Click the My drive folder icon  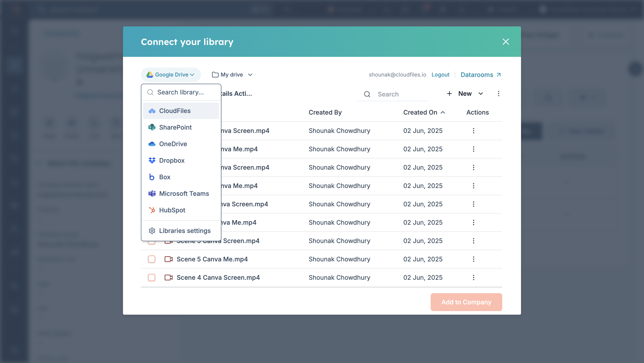215,75
